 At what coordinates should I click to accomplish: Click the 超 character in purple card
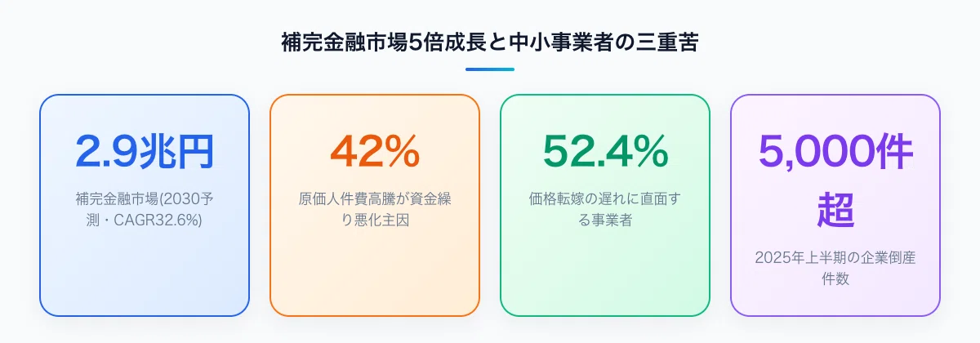(835, 211)
